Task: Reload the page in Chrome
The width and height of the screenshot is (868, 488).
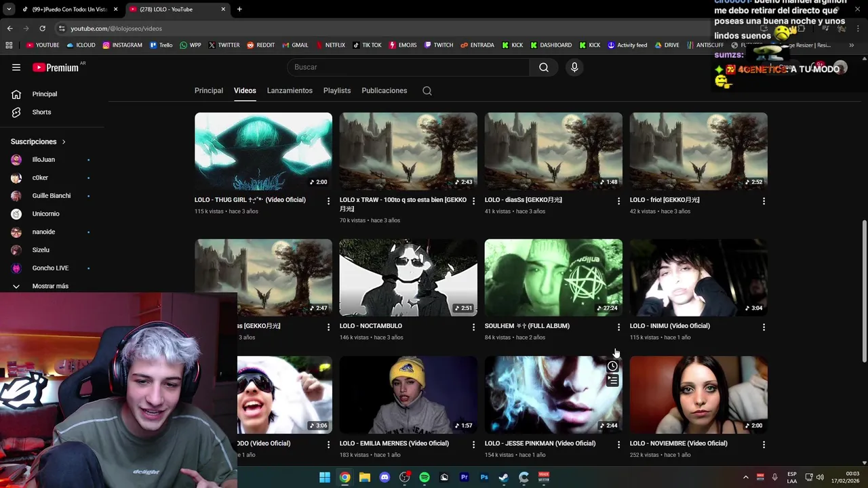Action: point(42,28)
